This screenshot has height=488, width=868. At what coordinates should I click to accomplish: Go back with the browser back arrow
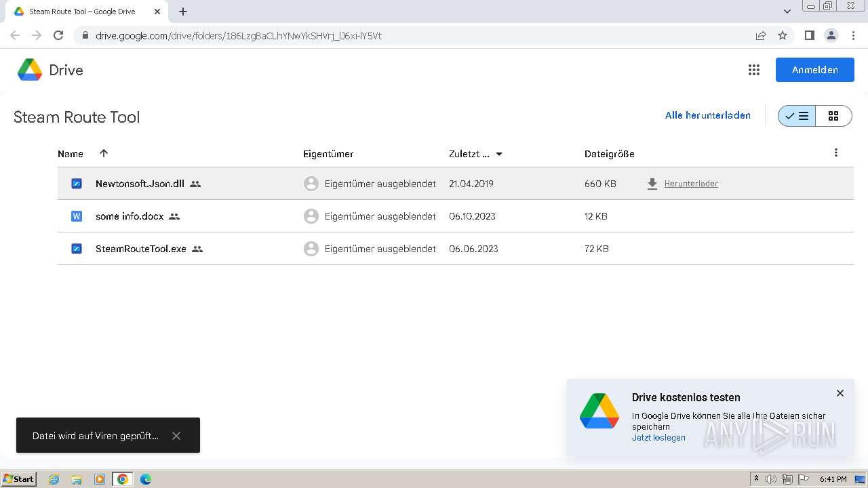[x=15, y=35]
